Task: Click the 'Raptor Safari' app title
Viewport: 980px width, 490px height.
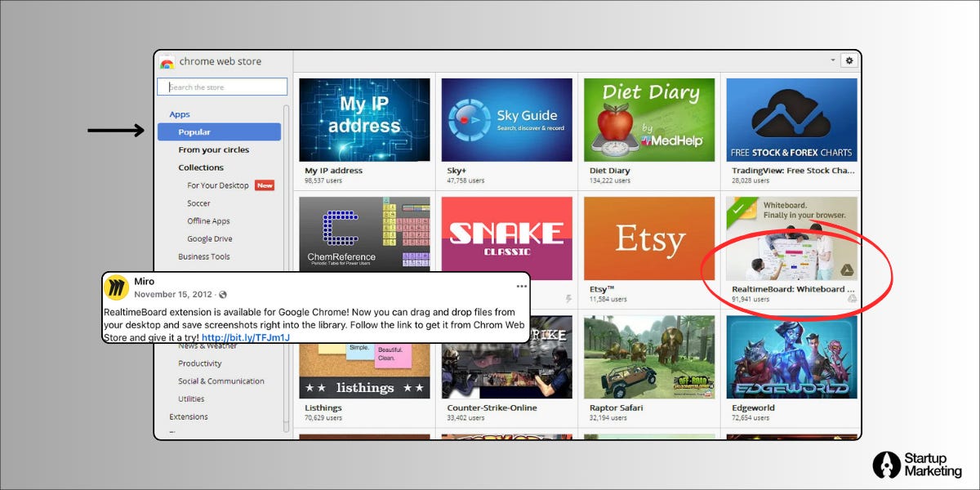Action: pyautogui.click(x=616, y=408)
